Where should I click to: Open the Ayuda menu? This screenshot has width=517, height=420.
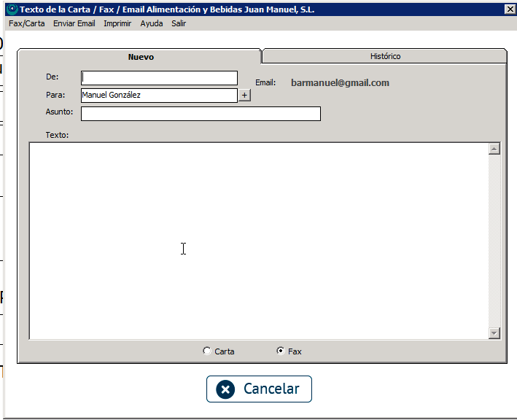point(152,23)
